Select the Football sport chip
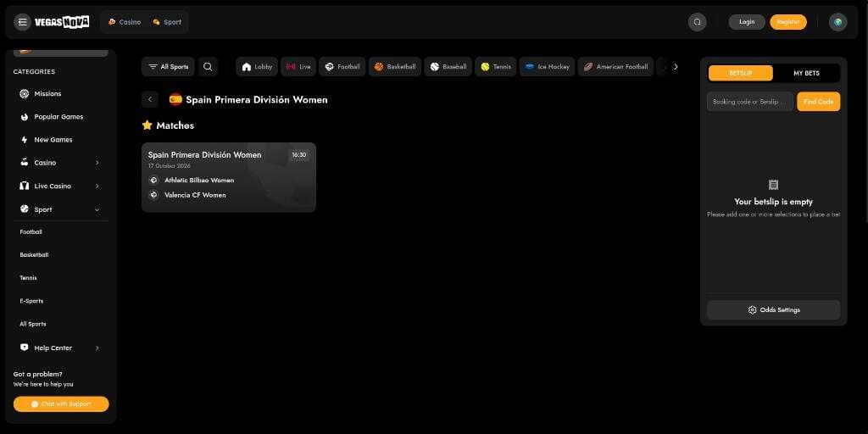This screenshot has height=434, width=868. (x=342, y=66)
